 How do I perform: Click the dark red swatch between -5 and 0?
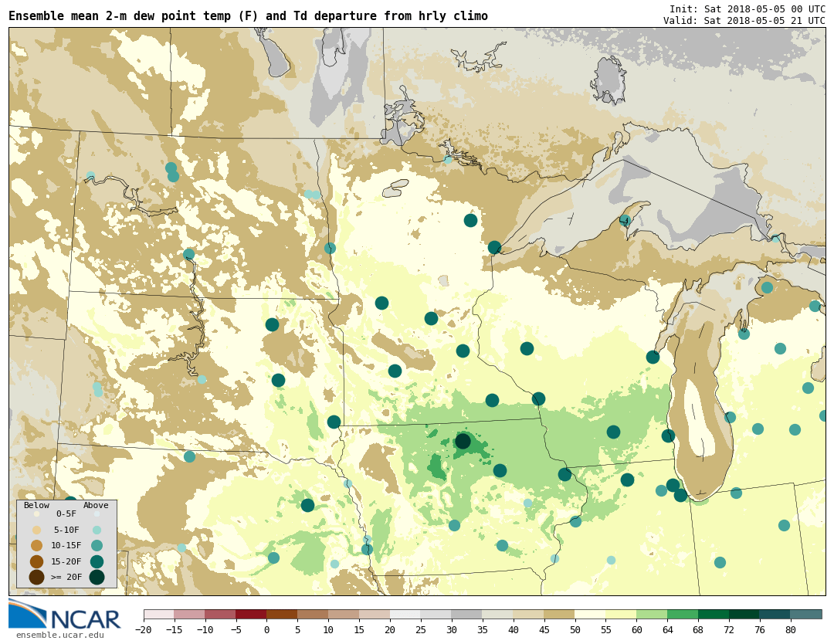pos(251,615)
